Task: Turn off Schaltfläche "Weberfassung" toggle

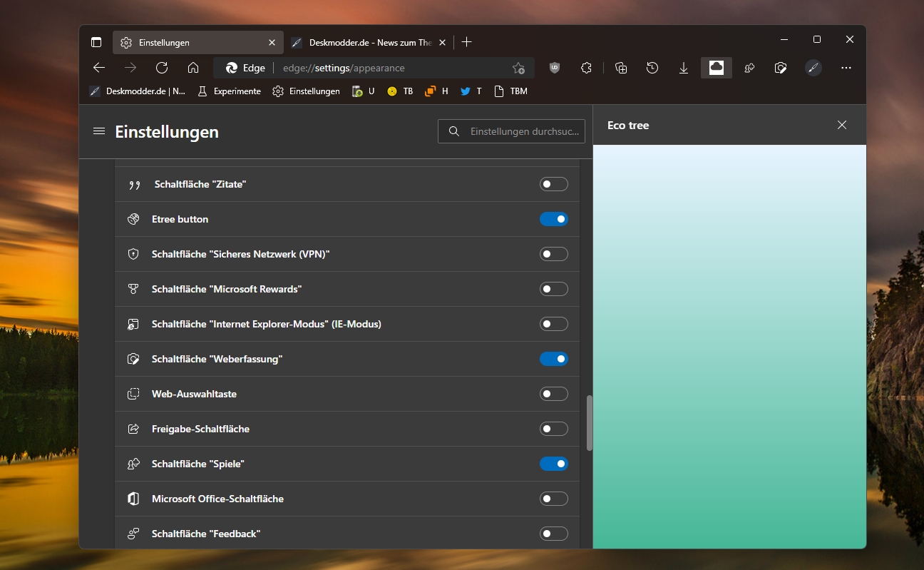Action: point(554,359)
